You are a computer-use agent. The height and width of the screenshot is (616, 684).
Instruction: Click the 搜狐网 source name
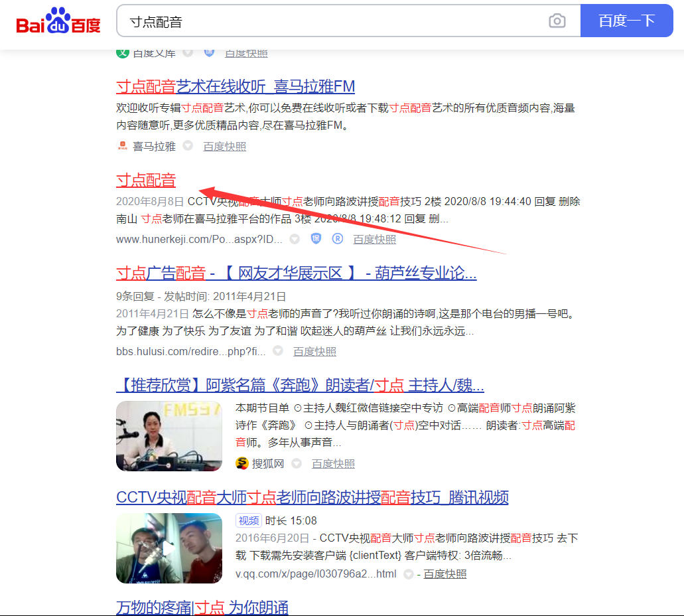pyautogui.click(x=268, y=463)
